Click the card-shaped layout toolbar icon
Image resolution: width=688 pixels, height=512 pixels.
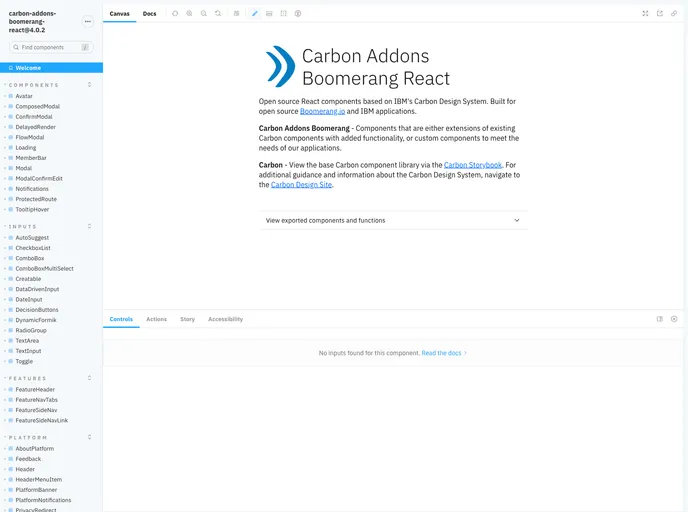(x=269, y=14)
